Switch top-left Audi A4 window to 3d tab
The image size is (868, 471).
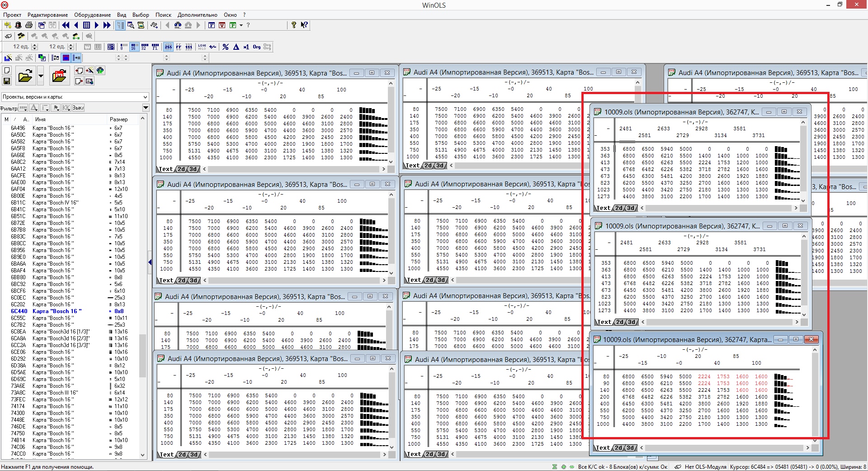pos(193,169)
